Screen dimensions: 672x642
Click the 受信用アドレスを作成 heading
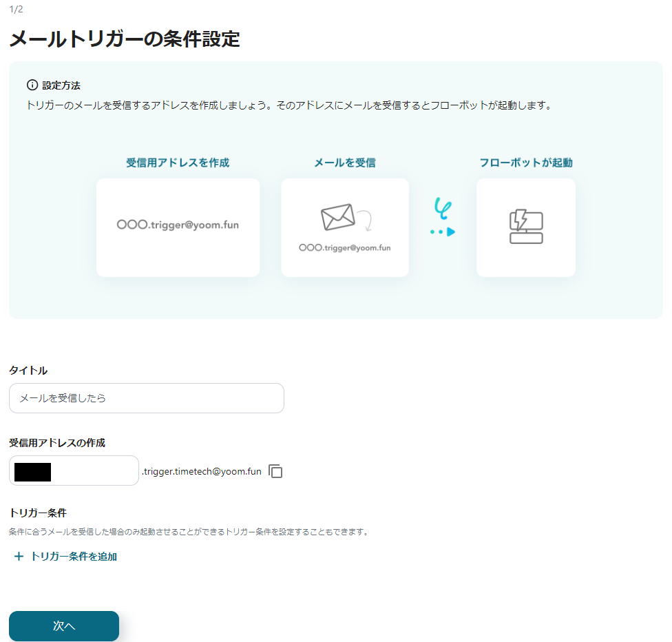click(x=178, y=163)
